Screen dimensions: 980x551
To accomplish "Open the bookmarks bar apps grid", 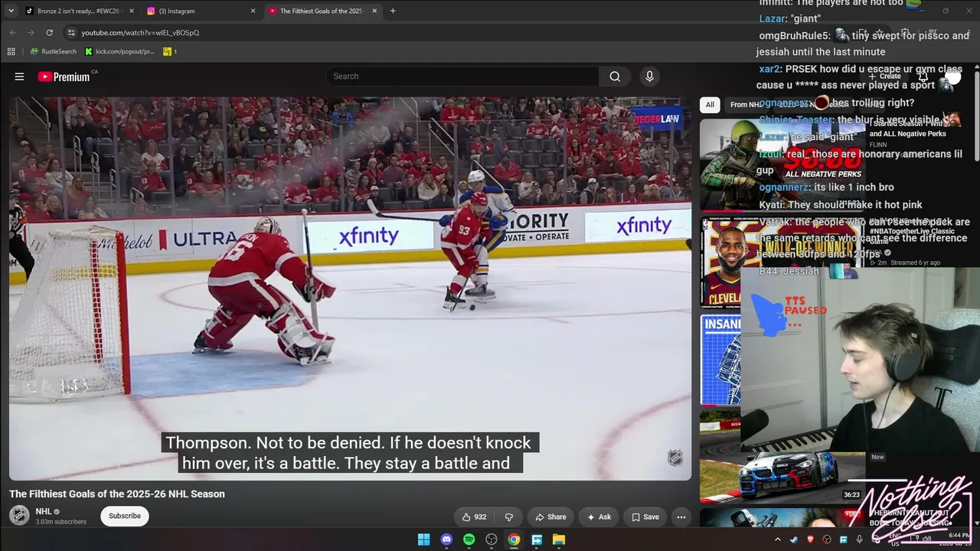I will click(x=11, y=51).
